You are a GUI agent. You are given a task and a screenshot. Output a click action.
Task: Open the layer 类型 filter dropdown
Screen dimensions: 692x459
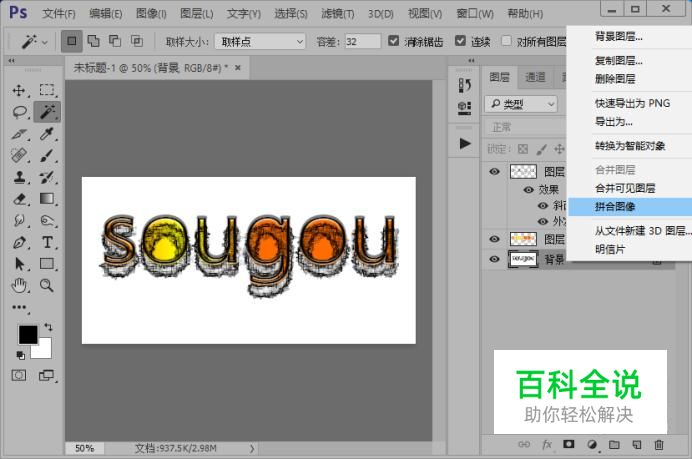(521, 104)
